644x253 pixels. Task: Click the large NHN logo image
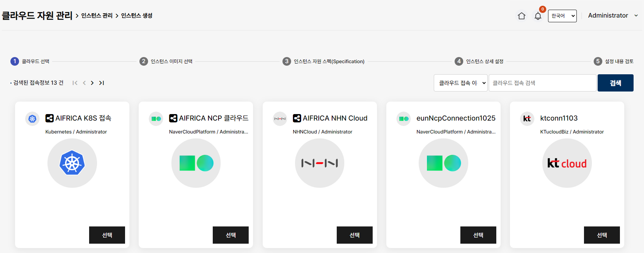[x=319, y=163]
